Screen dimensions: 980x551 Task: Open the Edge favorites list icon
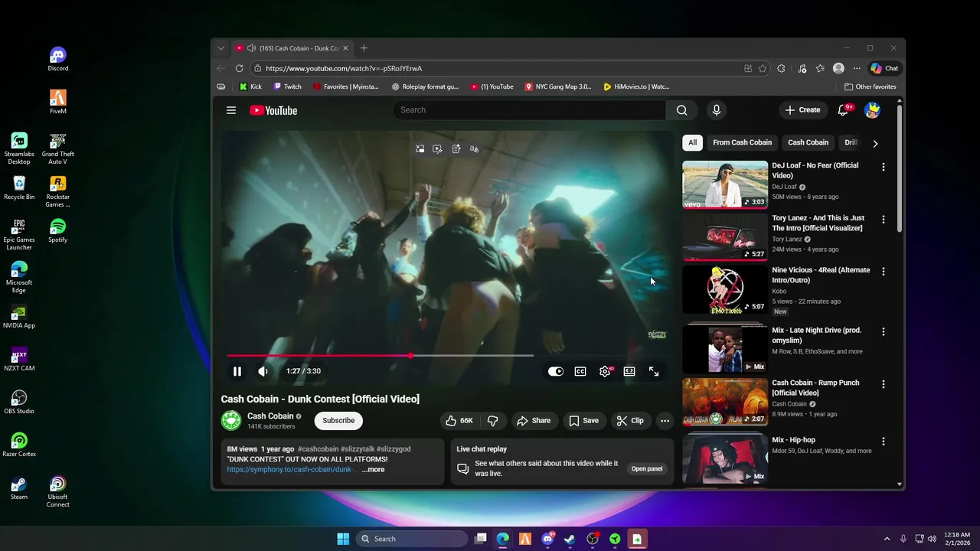coord(820,68)
